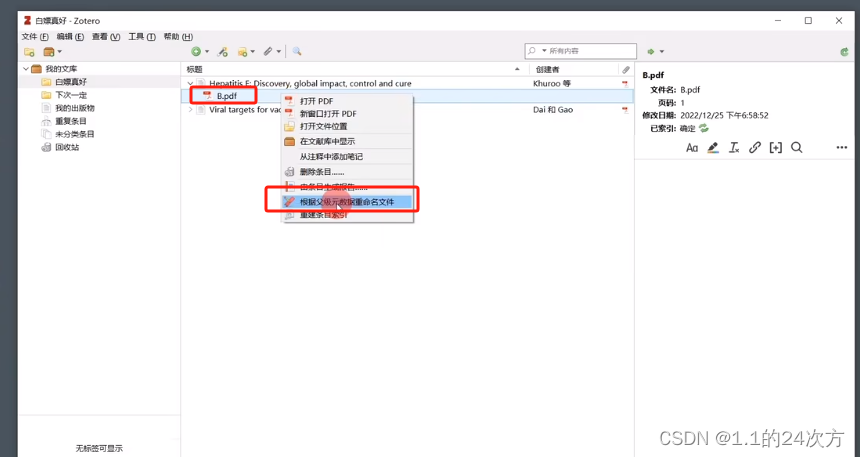Choose 新窗口打开 PDF from context menu
This screenshot has width=860, height=457.
347,114
